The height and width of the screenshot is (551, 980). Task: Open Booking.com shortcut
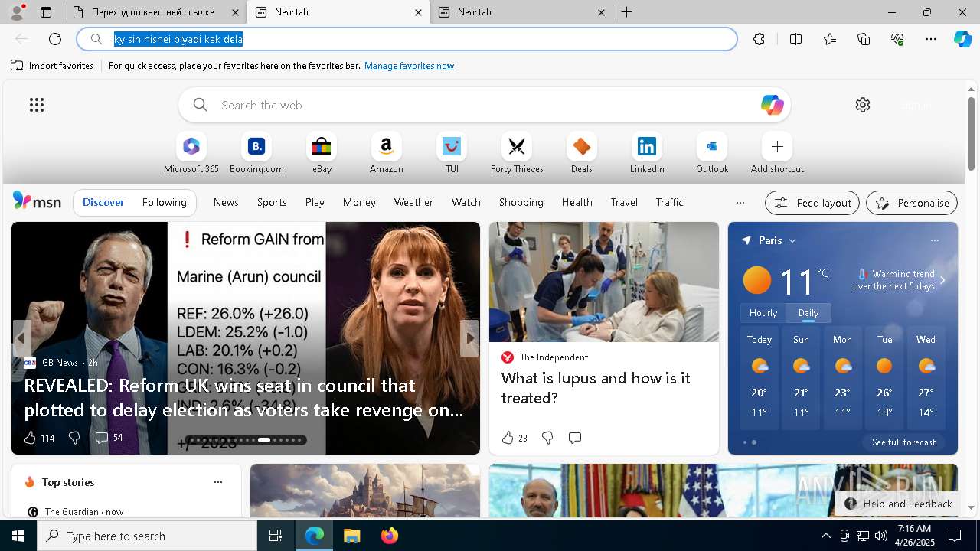256,153
